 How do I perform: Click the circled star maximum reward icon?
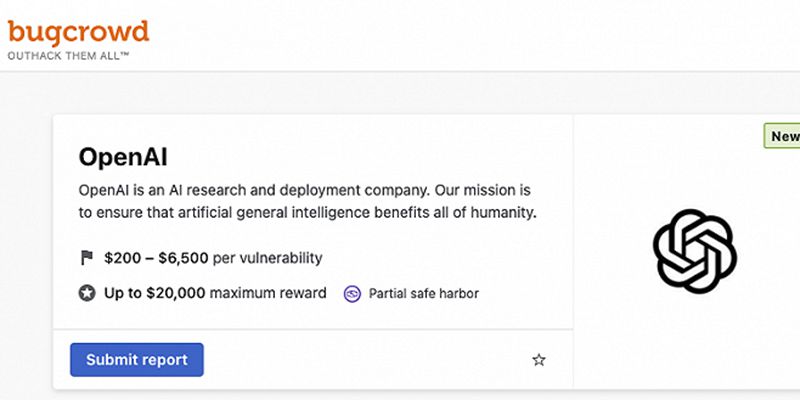point(86,293)
